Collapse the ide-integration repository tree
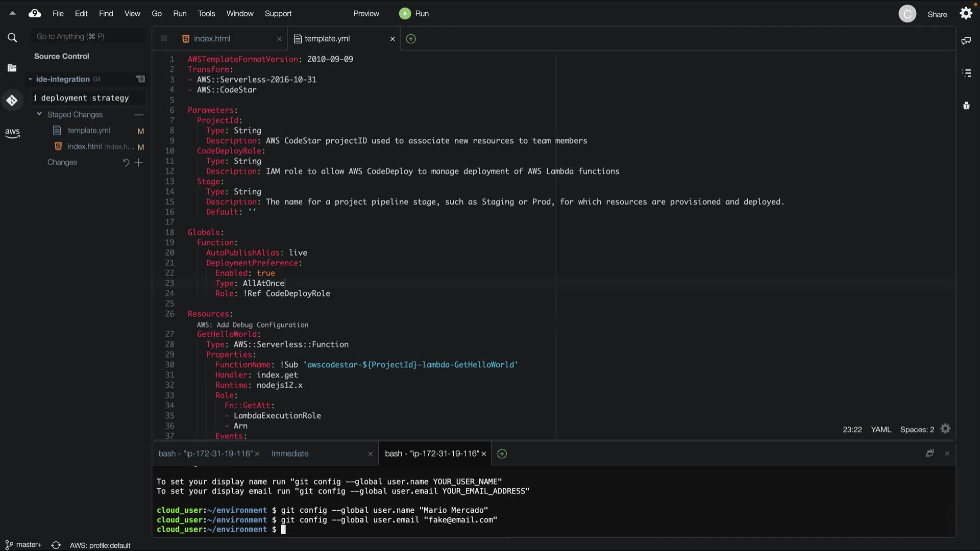This screenshot has width=980, height=551. click(x=31, y=79)
